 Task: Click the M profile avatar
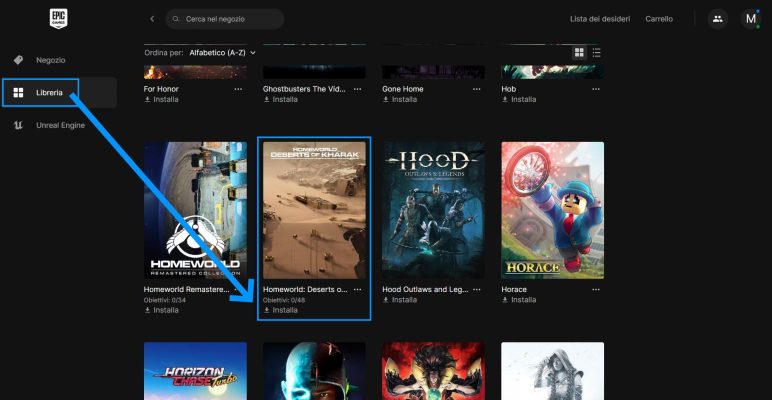pyautogui.click(x=750, y=19)
